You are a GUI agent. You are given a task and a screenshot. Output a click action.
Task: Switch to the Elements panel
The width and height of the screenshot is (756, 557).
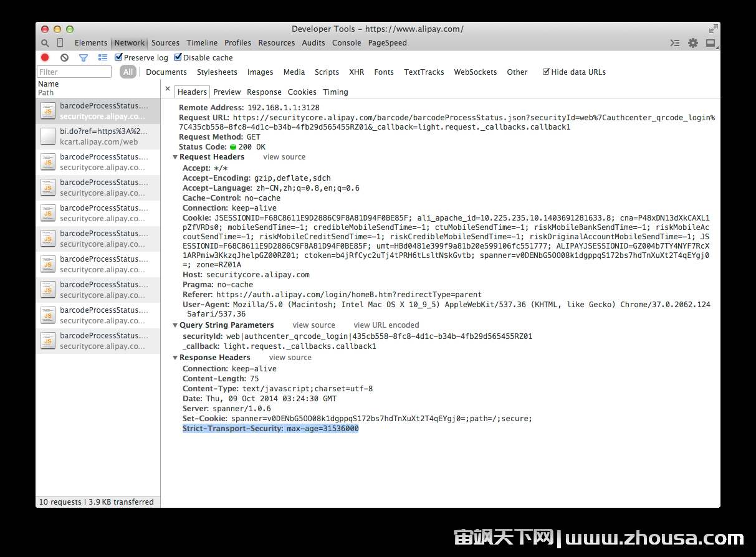pos(91,43)
